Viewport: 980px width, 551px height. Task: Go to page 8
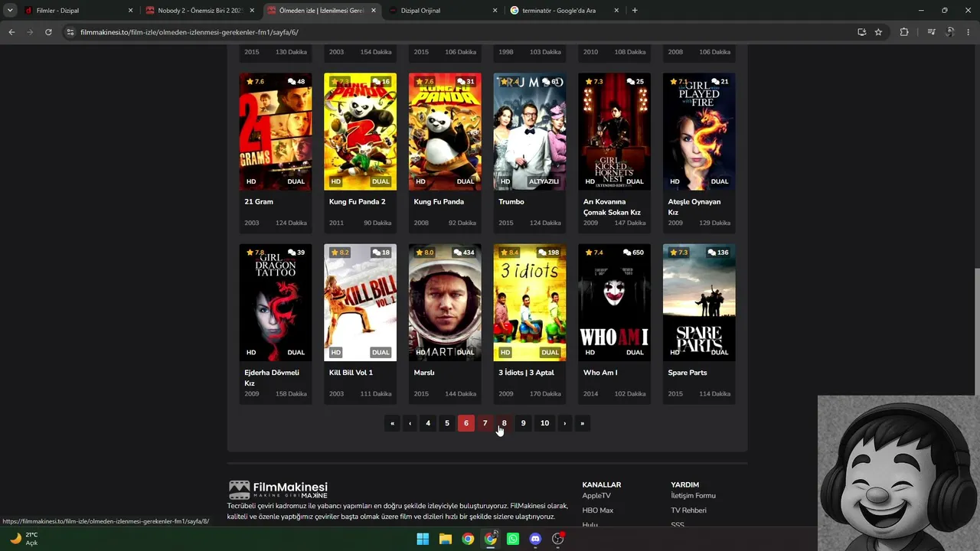pyautogui.click(x=504, y=423)
